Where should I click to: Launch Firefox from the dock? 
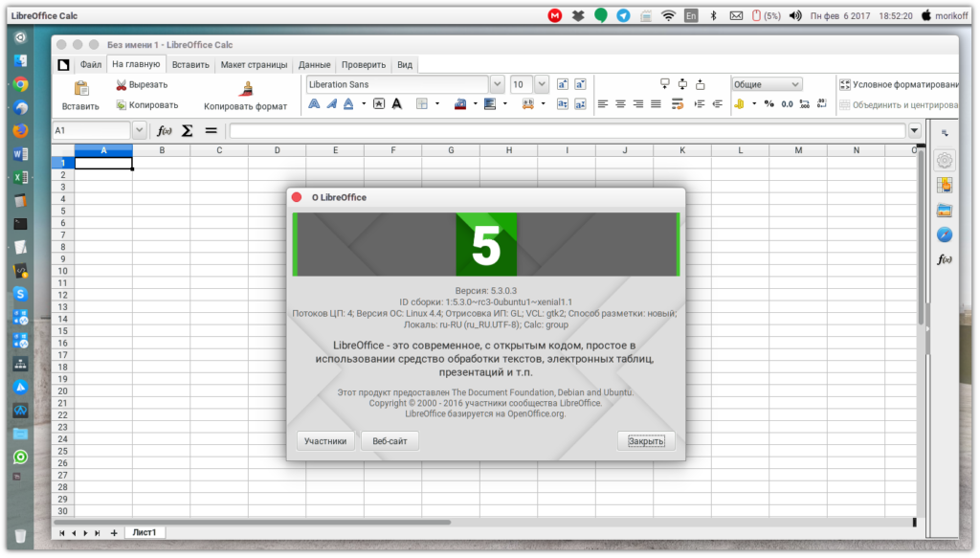point(21,130)
